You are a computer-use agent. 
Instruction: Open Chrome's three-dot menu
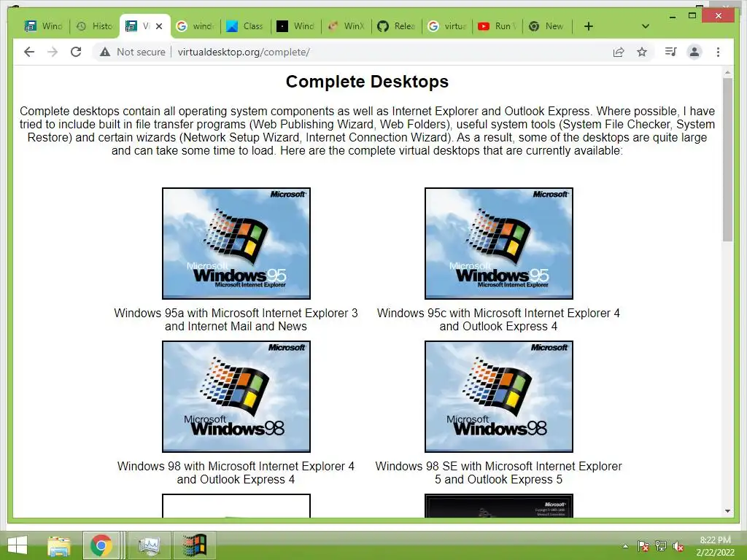pyautogui.click(x=718, y=52)
